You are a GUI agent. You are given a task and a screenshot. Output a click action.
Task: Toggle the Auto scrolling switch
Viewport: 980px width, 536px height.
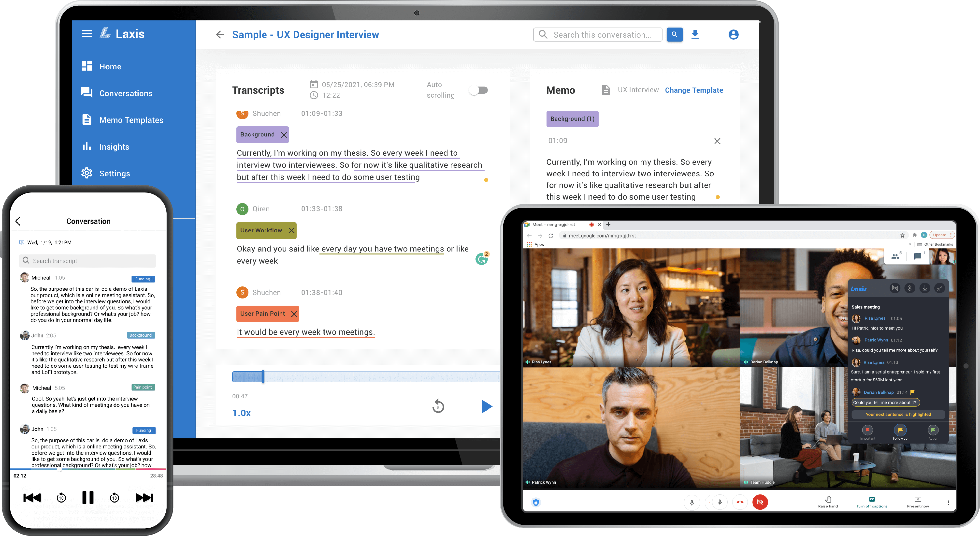point(479,90)
